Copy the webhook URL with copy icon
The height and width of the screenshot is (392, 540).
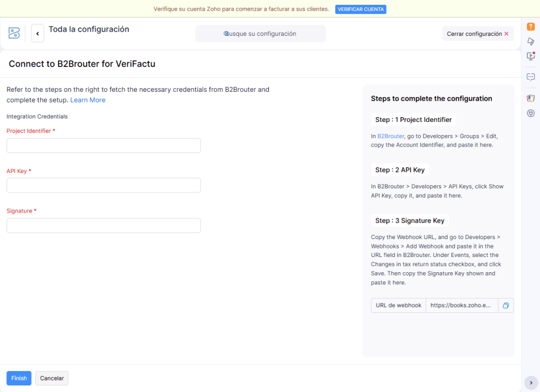(506, 305)
